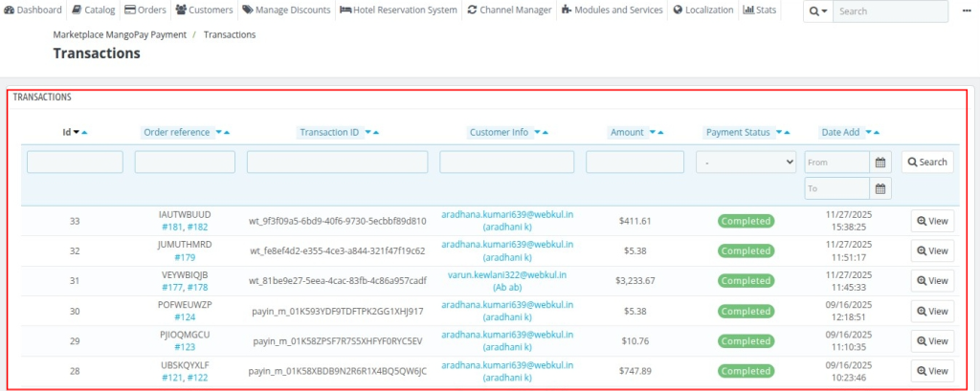Image resolution: width=980 pixels, height=391 pixels.
Task: View transaction 32 details
Action: coord(932,250)
